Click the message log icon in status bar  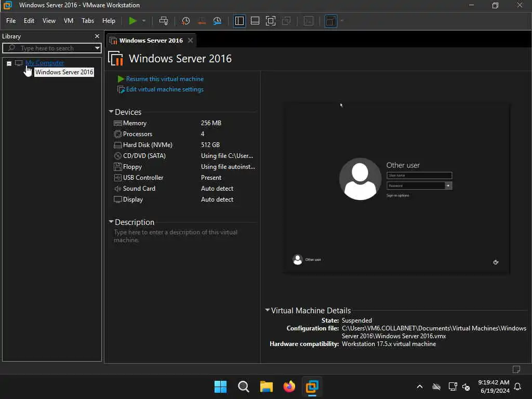pos(516,369)
